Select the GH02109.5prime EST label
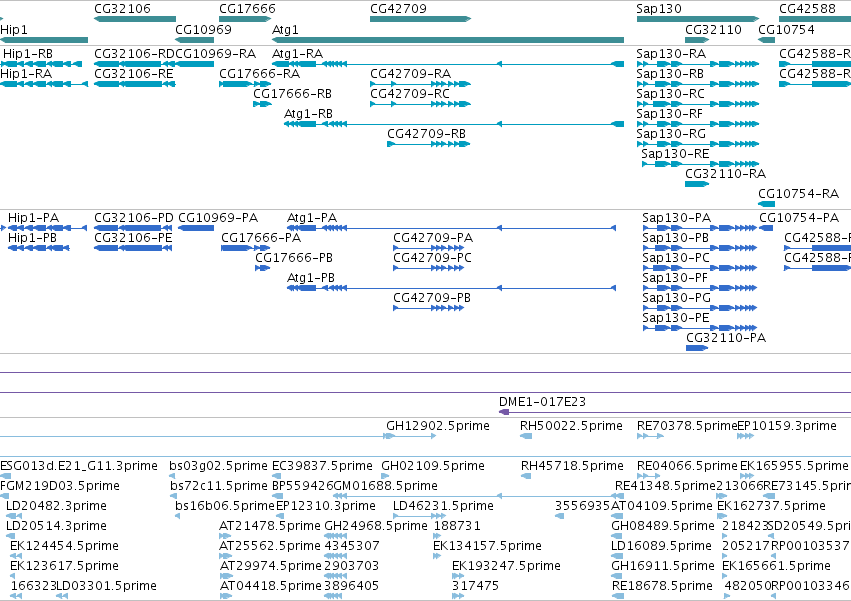 tap(433, 466)
